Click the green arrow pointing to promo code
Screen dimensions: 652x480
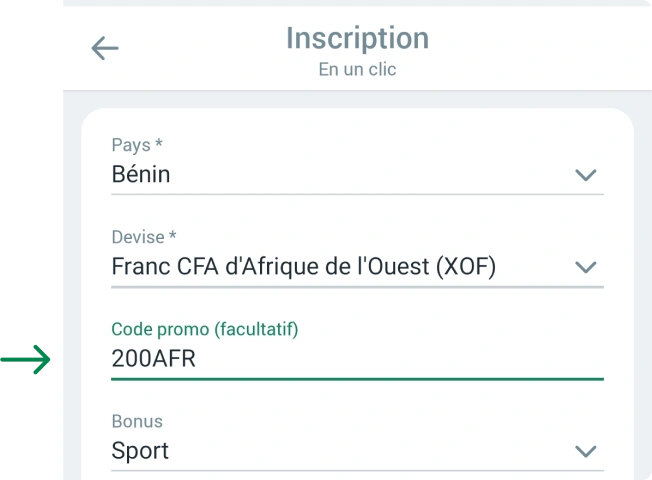(27, 360)
